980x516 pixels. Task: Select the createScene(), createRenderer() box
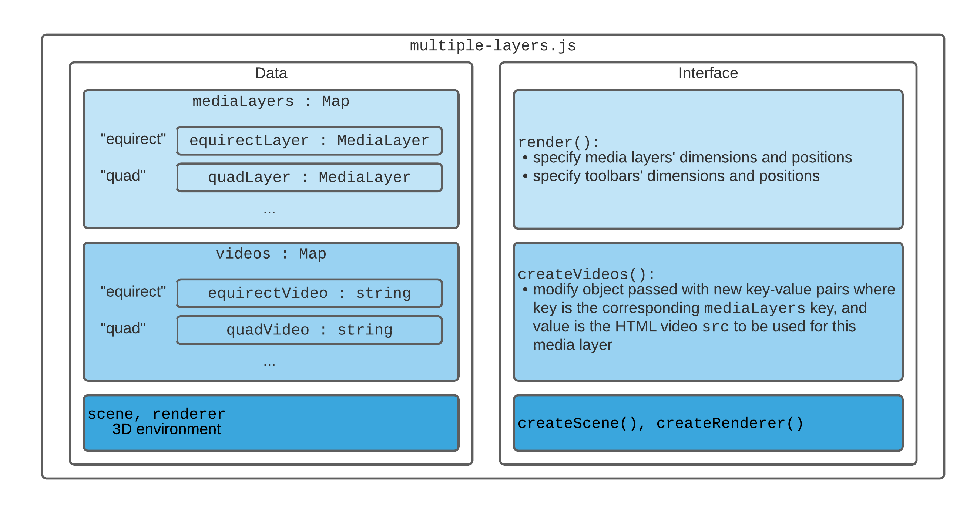[x=708, y=423]
